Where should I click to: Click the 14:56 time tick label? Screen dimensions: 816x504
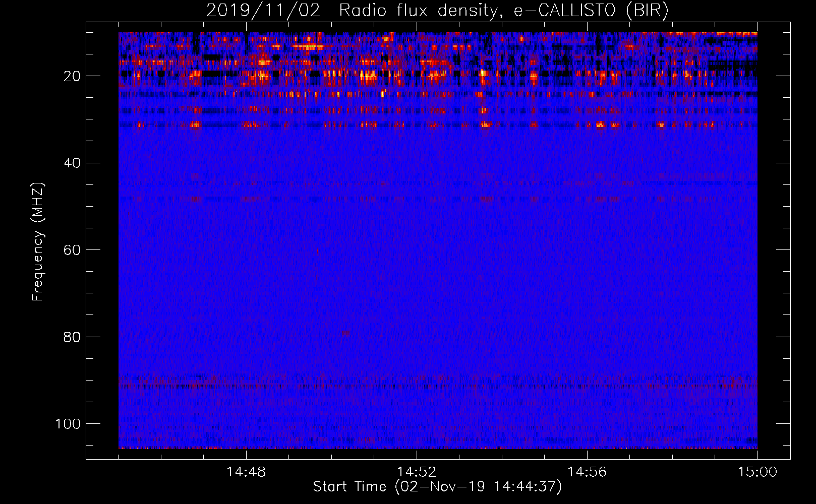point(587,472)
